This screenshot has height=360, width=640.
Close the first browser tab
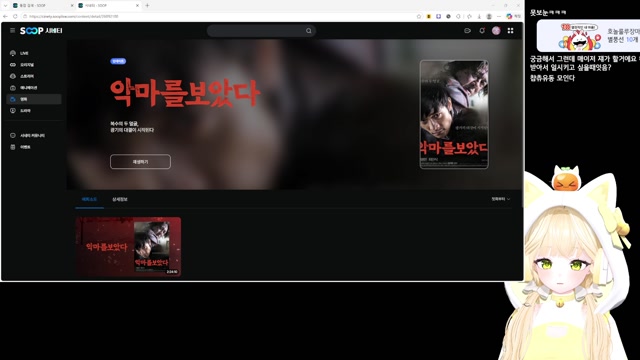72,5
